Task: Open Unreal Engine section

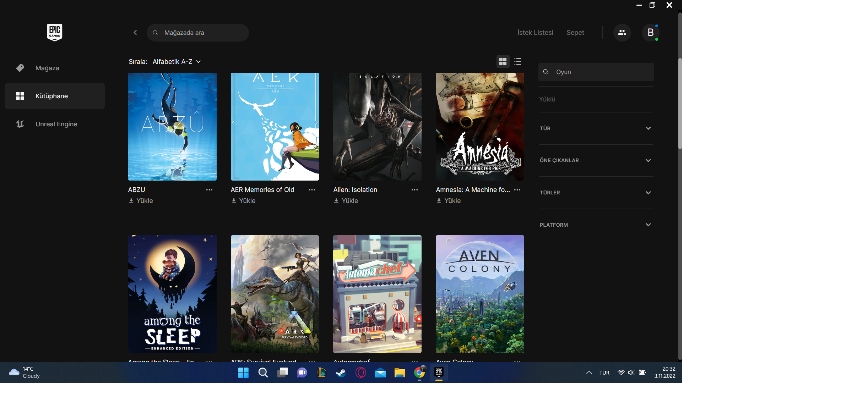Action: [x=55, y=124]
